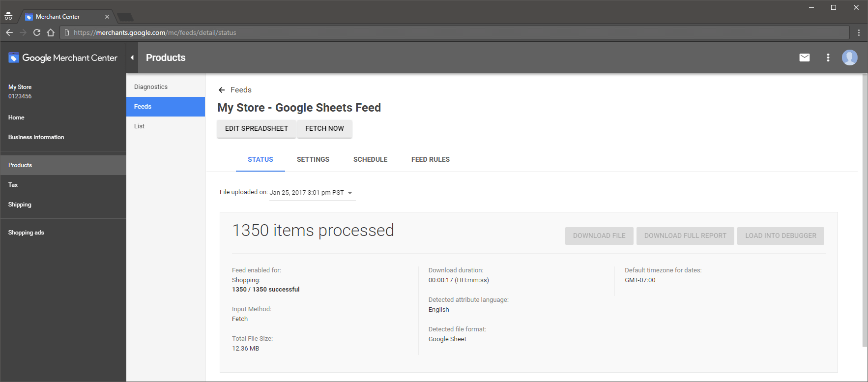Open the Diagnostics submenu item
The height and width of the screenshot is (382, 868).
tap(166, 87)
